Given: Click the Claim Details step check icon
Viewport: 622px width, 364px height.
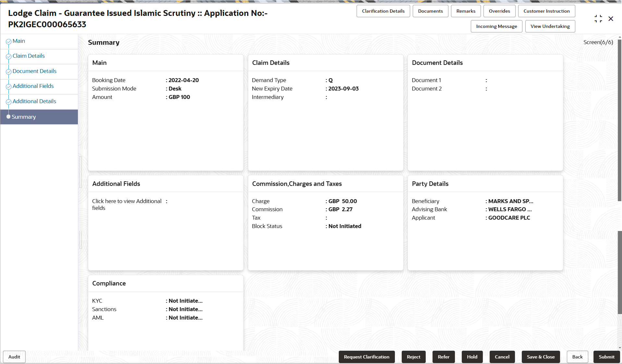Looking at the screenshot, I should coord(9,56).
